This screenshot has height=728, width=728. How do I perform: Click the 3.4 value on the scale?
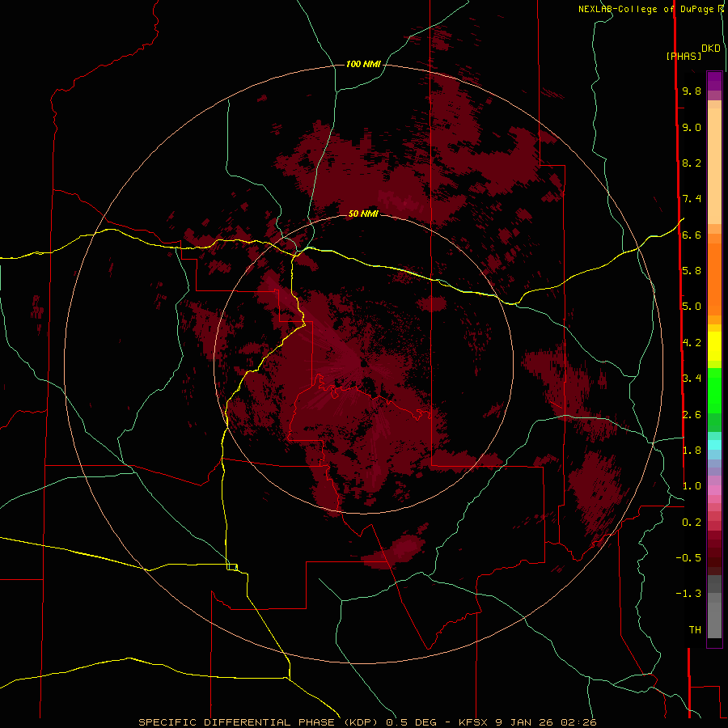pyautogui.click(x=692, y=378)
